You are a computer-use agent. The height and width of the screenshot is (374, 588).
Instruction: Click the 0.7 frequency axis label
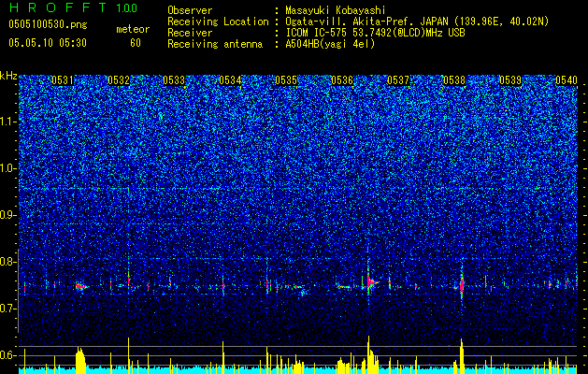point(8,309)
